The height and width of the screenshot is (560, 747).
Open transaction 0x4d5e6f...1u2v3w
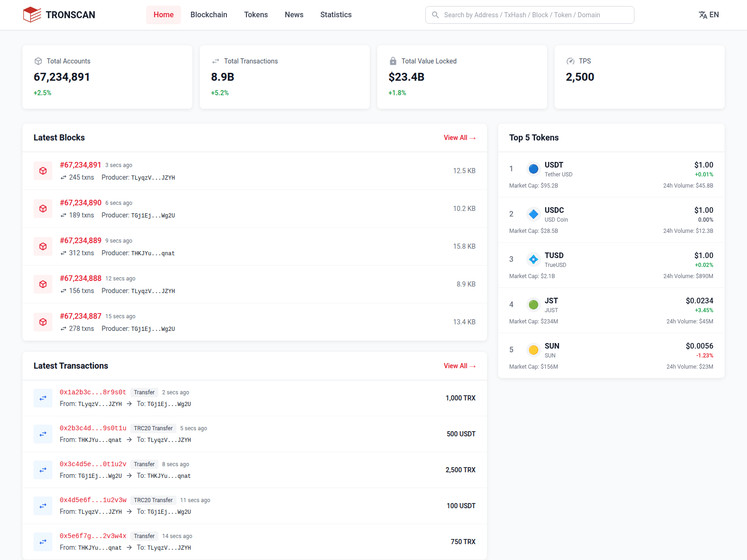point(93,500)
